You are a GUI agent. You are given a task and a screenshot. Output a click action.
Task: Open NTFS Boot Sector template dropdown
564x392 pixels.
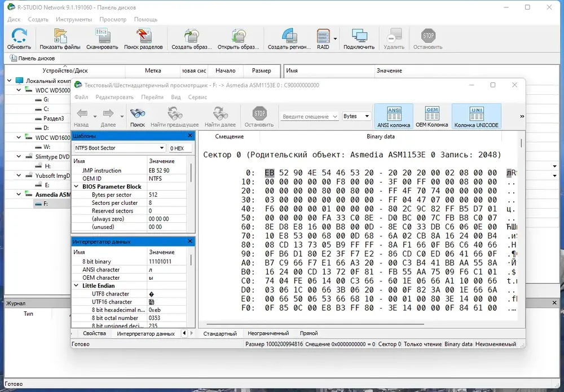click(120, 148)
